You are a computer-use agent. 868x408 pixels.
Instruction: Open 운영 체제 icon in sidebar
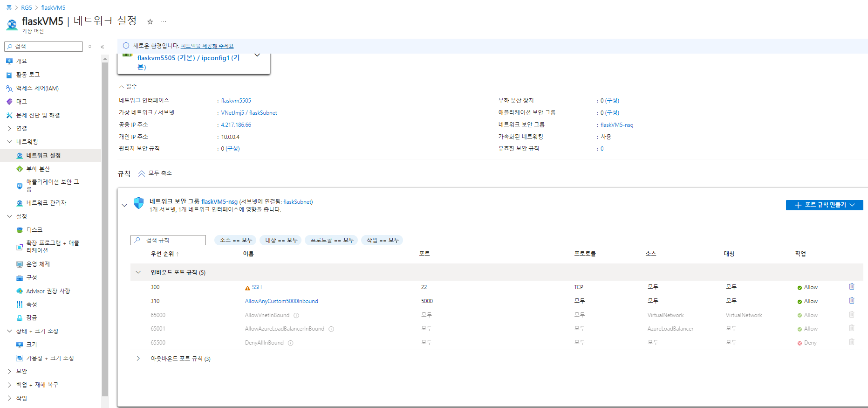[x=20, y=264]
